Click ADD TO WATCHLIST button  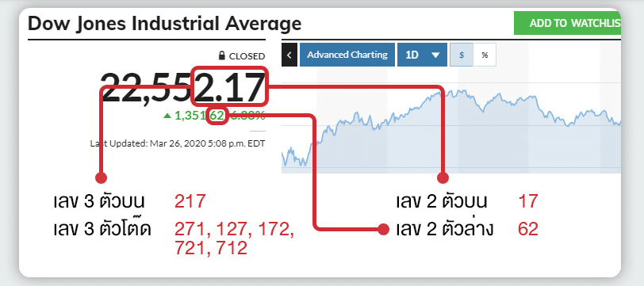click(x=568, y=23)
